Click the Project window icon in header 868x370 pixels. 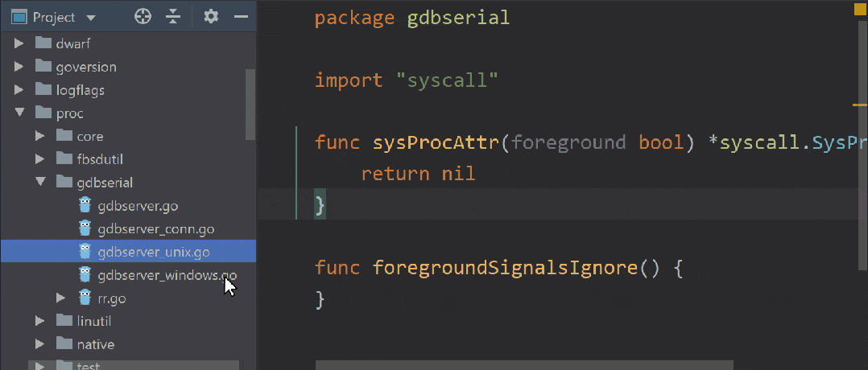pyautogui.click(x=19, y=17)
